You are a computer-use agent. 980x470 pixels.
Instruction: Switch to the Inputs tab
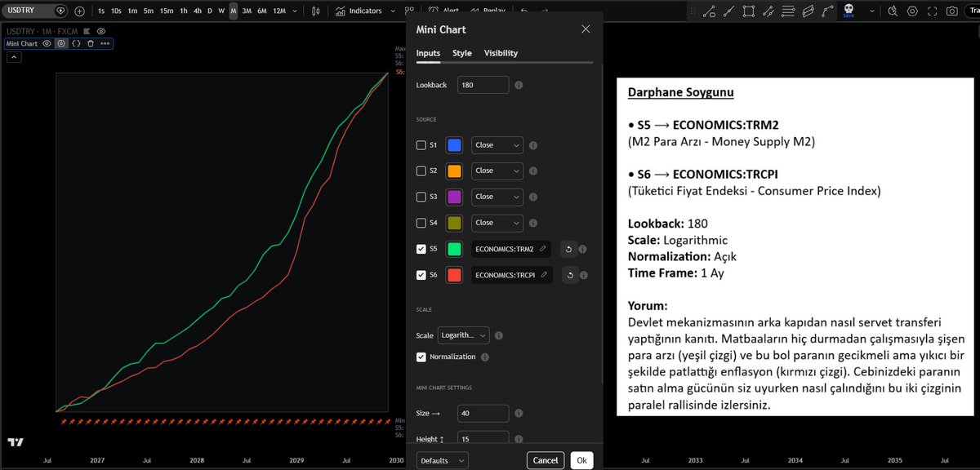pyautogui.click(x=428, y=53)
